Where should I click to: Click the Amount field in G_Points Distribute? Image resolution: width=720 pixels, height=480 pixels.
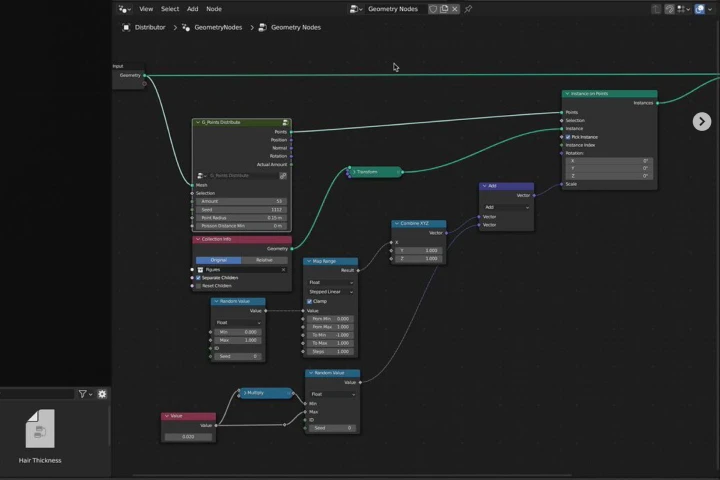click(242, 201)
